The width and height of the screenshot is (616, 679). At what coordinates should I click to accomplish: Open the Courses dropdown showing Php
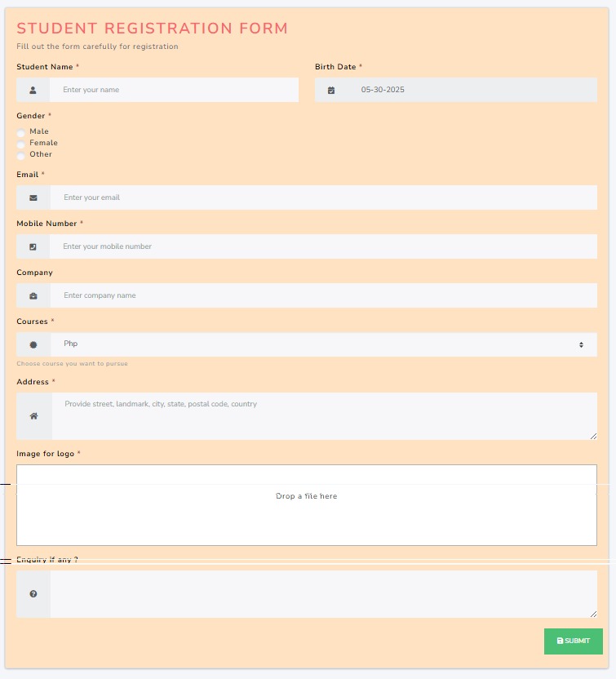pyautogui.click(x=323, y=344)
